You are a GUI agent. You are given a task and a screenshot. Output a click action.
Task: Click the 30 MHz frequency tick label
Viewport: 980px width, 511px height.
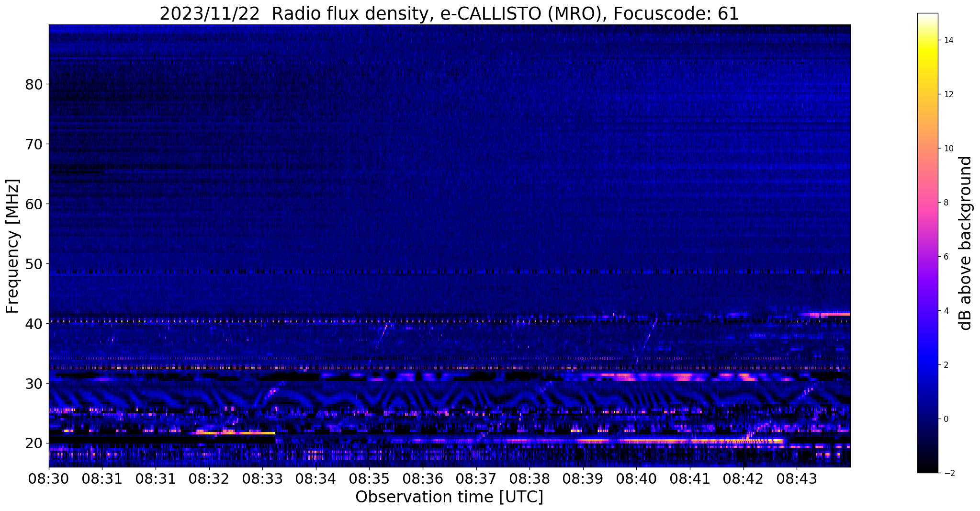tap(34, 384)
